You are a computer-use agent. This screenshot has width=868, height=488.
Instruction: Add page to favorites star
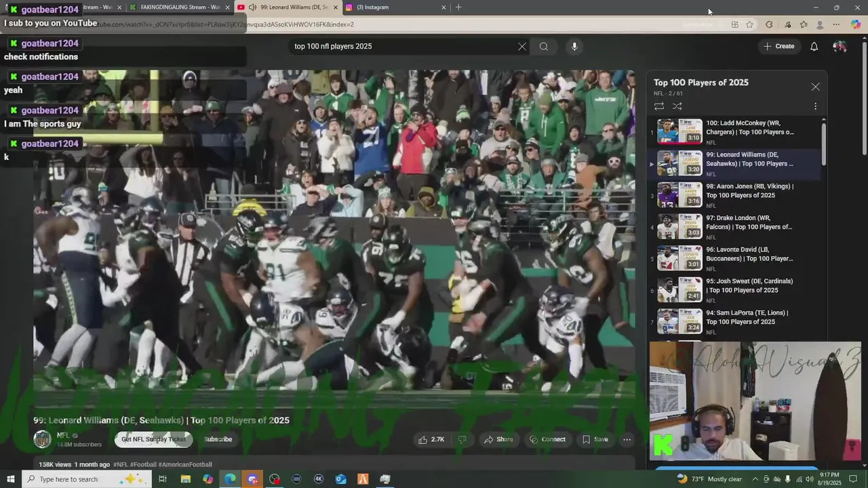click(x=749, y=24)
